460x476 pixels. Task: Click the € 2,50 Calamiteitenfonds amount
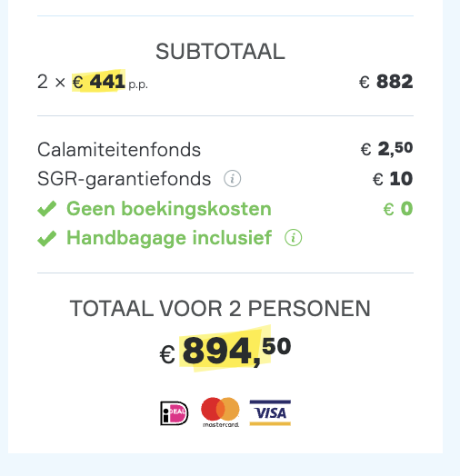click(386, 149)
